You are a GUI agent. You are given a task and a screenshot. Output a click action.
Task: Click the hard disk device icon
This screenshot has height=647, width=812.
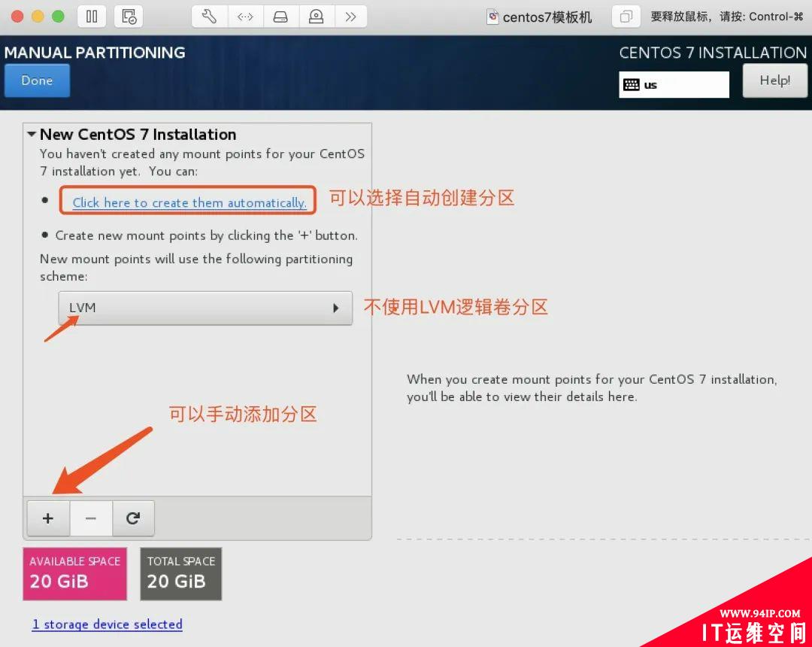(280, 17)
